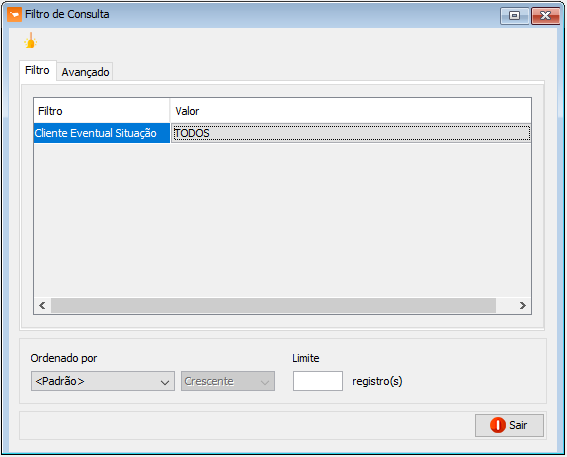The width and height of the screenshot is (567, 457).
Task: Click the horizontal scrollbar left arrow
Action: pyautogui.click(x=42, y=306)
